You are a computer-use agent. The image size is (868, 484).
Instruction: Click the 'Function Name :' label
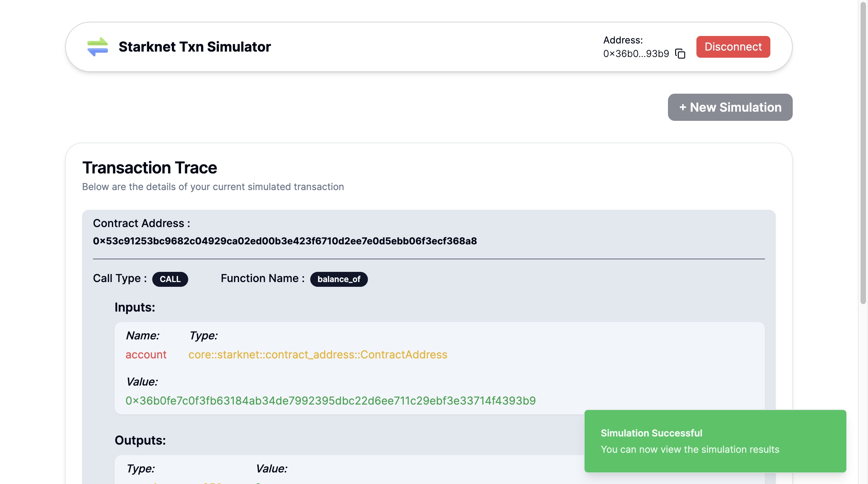pyautogui.click(x=262, y=278)
